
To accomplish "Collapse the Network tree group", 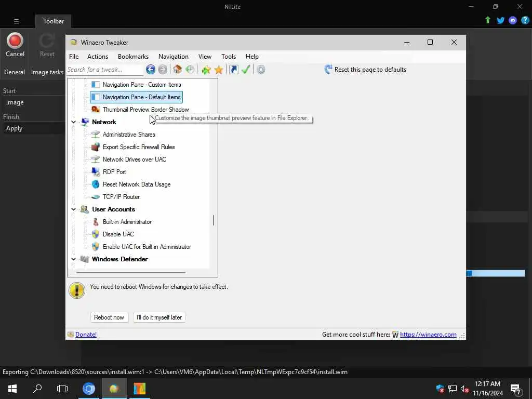I will [74, 122].
